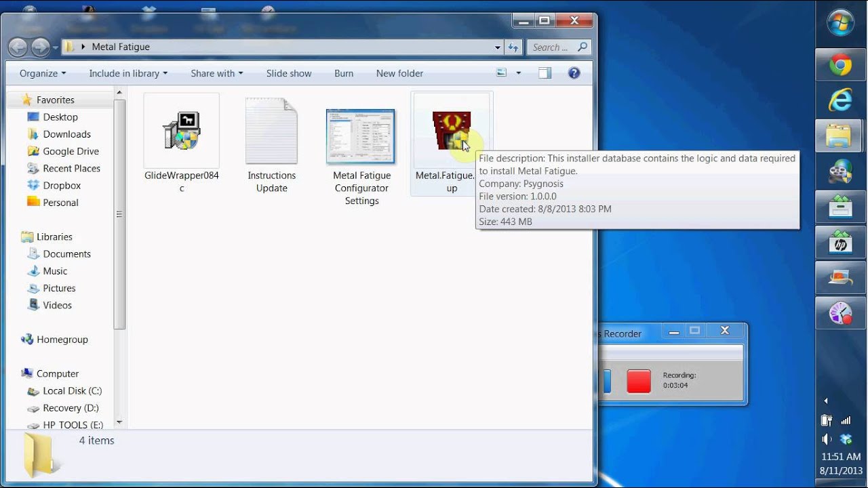The height and width of the screenshot is (488, 868).
Task: Click the Windows Explorer taskbar icon
Action: tap(841, 136)
